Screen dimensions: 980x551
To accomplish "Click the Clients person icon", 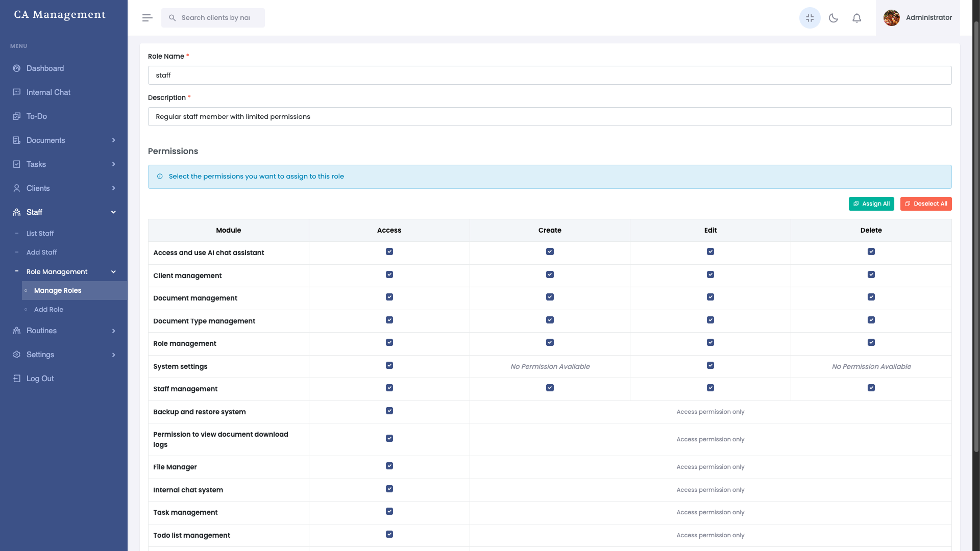I will (17, 188).
